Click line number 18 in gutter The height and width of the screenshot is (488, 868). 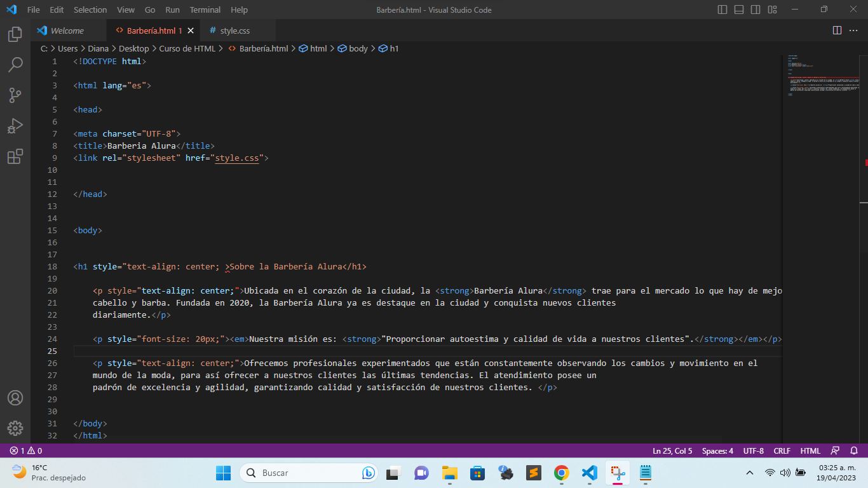[x=52, y=266]
